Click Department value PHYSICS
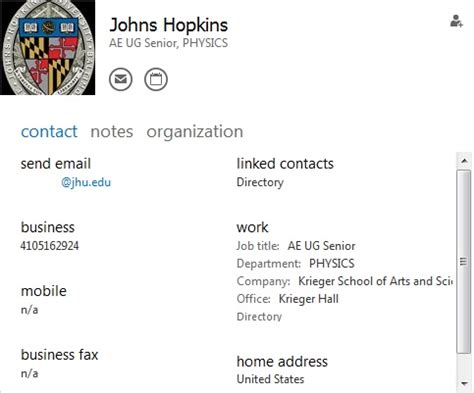The image size is (474, 393). click(x=332, y=264)
